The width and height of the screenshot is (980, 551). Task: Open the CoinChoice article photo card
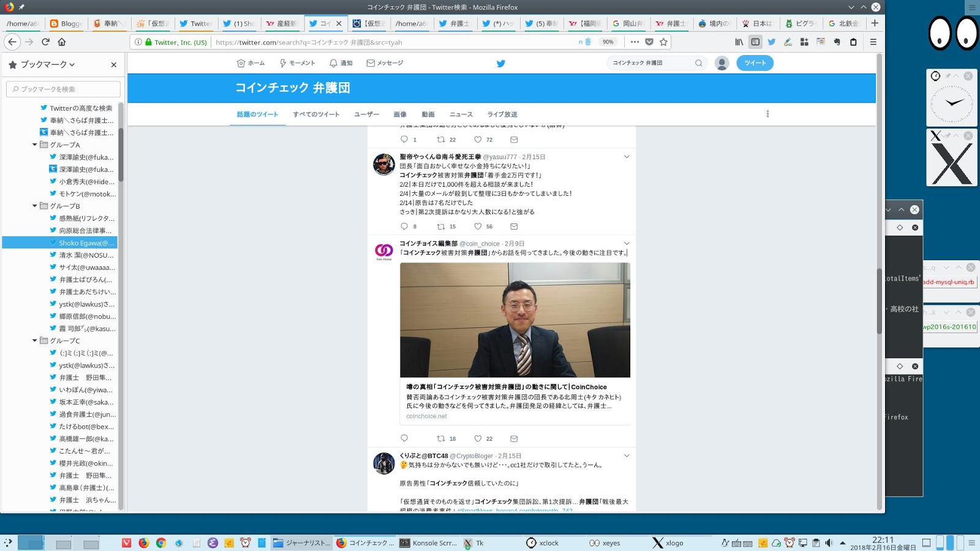coord(515,320)
